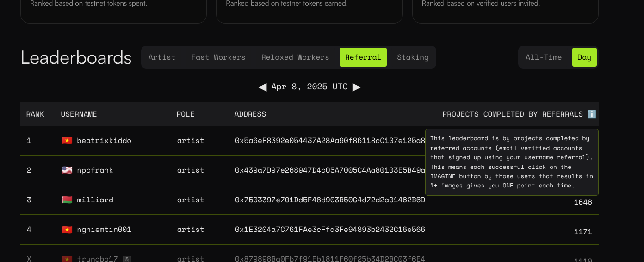Open the Artist leaderboard tab
Screen dimensions: 644x262
pos(162,57)
